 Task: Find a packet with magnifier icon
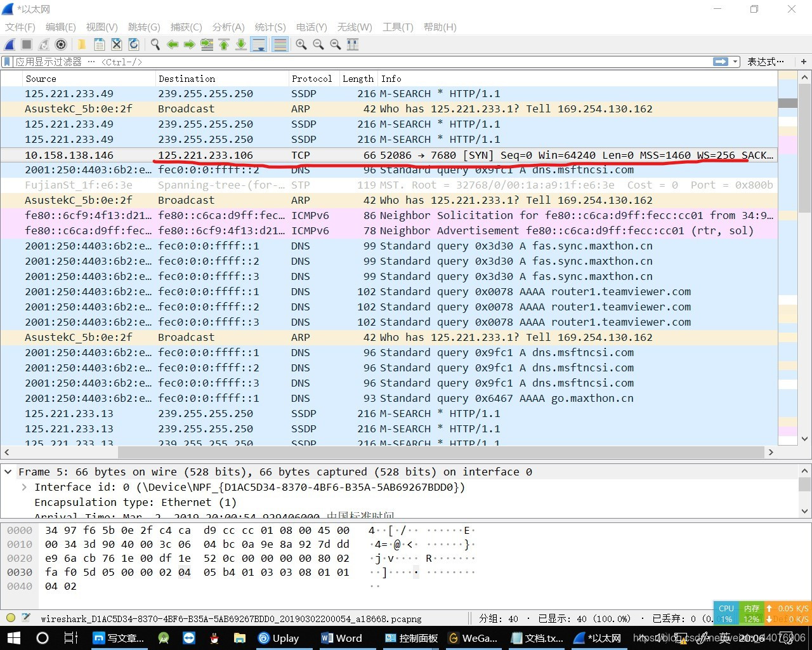coord(155,44)
